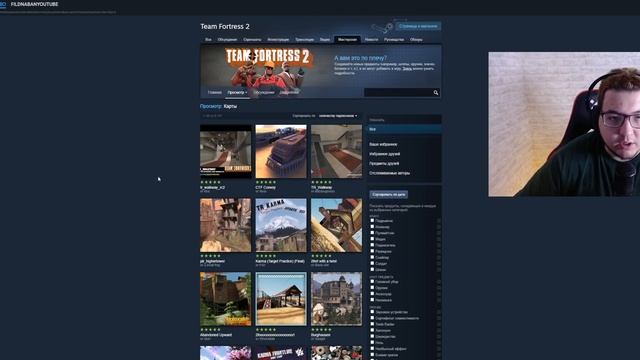Open the pl_highertower map thumbnail
The width and height of the screenshot is (640, 360).
[x=226, y=225]
